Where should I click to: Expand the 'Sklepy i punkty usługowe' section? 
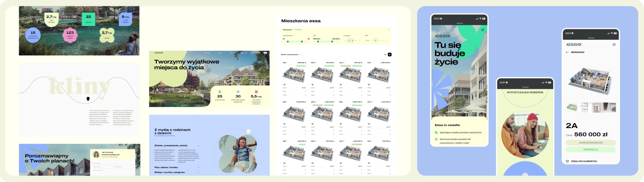click(198, 172)
